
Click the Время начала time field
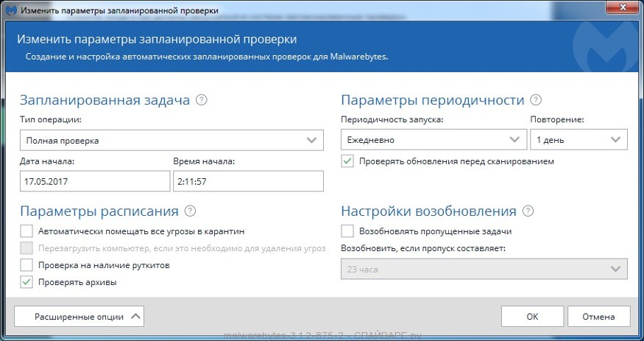click(248, 181)
